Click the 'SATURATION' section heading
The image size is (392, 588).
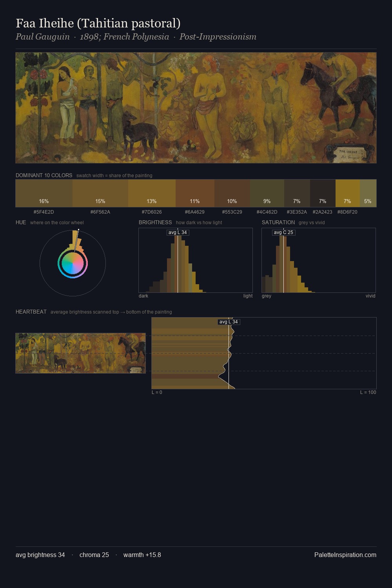[278, 222]
